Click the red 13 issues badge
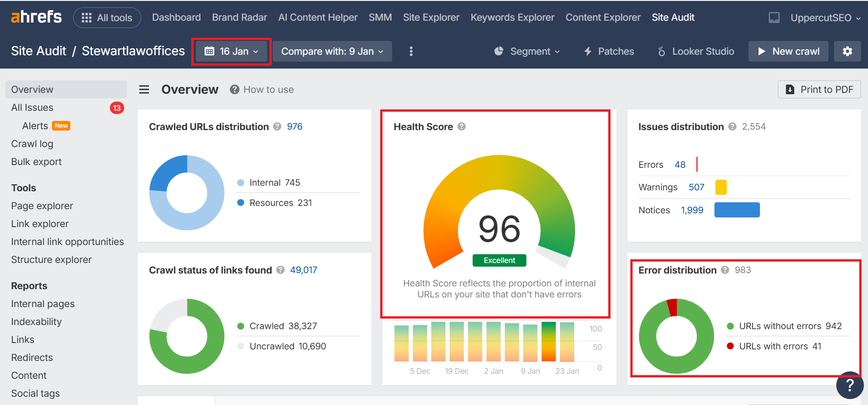The width and height of the screenshot is (868, 405). coord(117,108)
